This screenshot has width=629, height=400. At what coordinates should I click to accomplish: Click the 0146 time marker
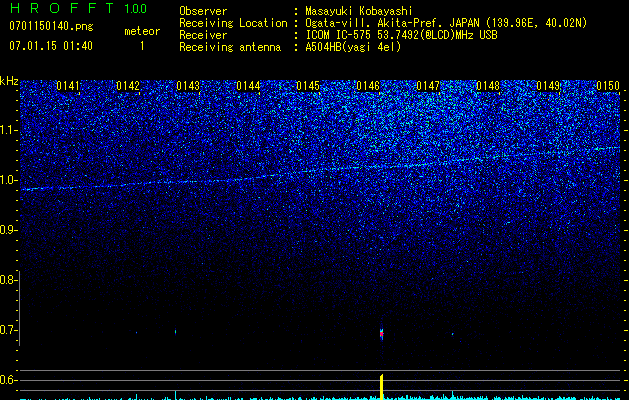[x=368, y=86]
